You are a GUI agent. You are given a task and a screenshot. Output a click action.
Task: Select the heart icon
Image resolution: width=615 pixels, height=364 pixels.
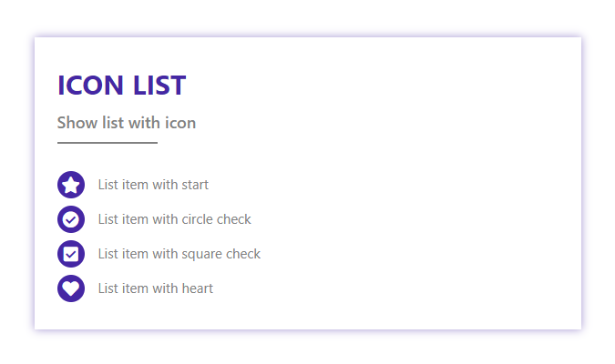pyautogui.click(x=71, y=288)
